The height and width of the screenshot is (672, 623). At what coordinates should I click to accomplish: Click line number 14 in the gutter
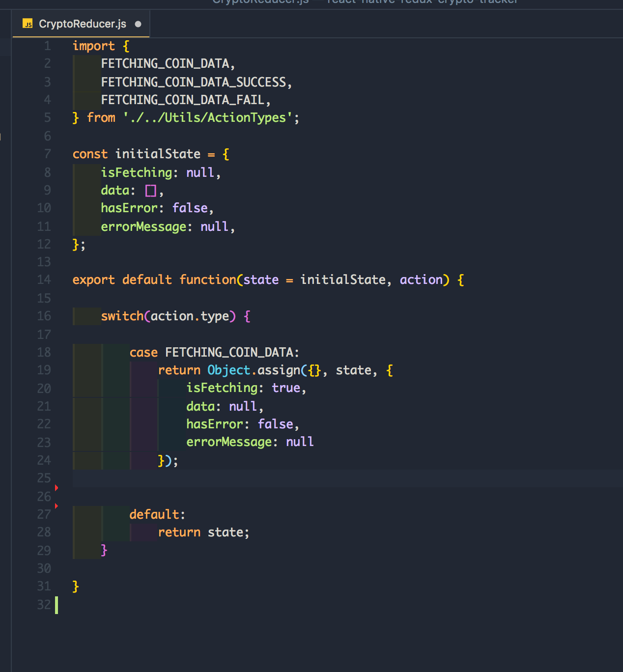[44, 280]
